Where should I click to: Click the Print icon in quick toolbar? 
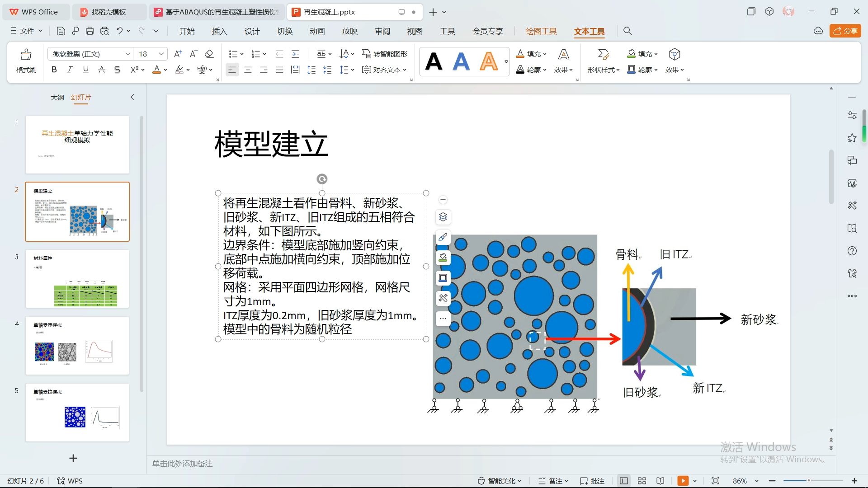point(90,31)
